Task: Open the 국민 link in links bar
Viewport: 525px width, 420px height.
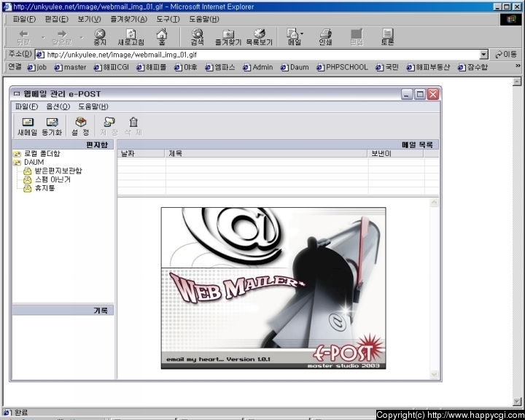Action: 387,67
